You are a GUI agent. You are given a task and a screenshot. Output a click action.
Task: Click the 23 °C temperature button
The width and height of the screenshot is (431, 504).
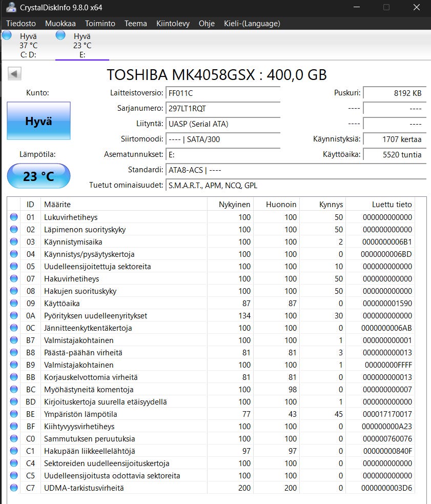click(38, 176)
